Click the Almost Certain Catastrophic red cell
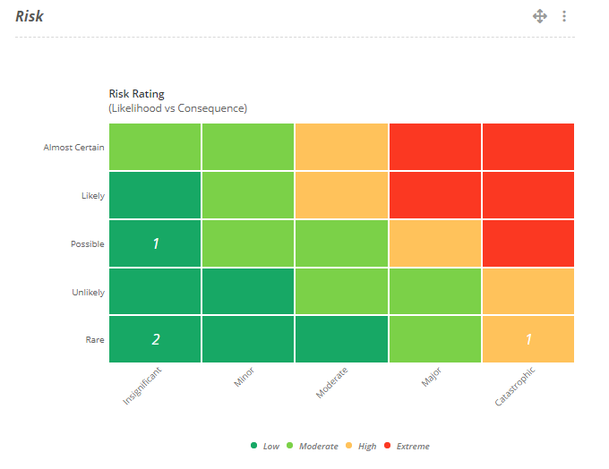The image size is (609, 469). (x=528, y=147)
